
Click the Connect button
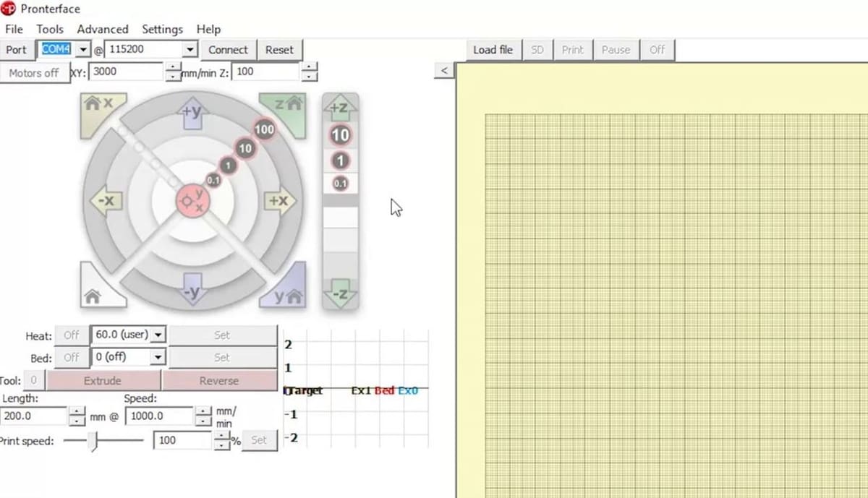(x=228, y=50)
